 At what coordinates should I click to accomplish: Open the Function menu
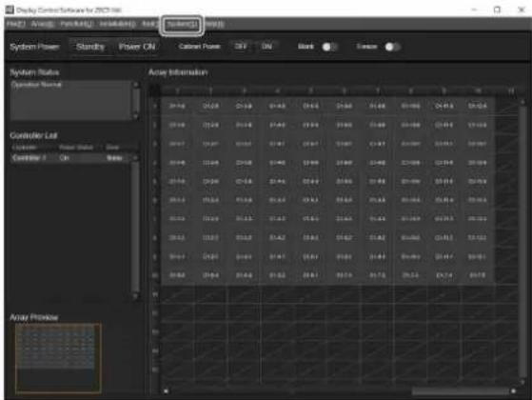[77, 25]
